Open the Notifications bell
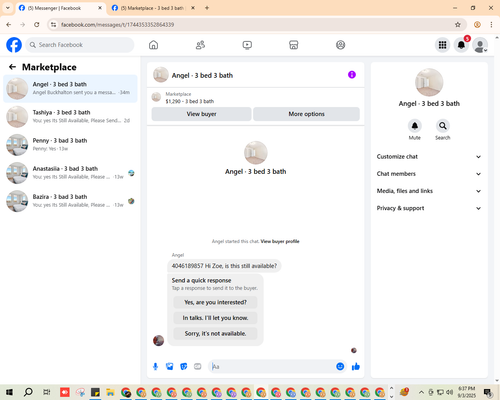500x400 pixels. coord(461,45)
